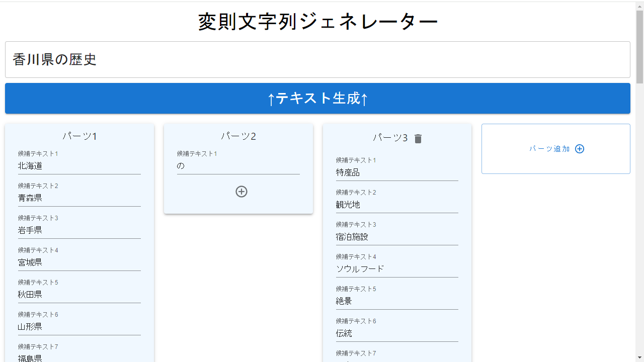Image resolution: width=644 pixels, height=362 pixels.
Task: Click the パーツ追加 button label
Action: tap(549, 149)
